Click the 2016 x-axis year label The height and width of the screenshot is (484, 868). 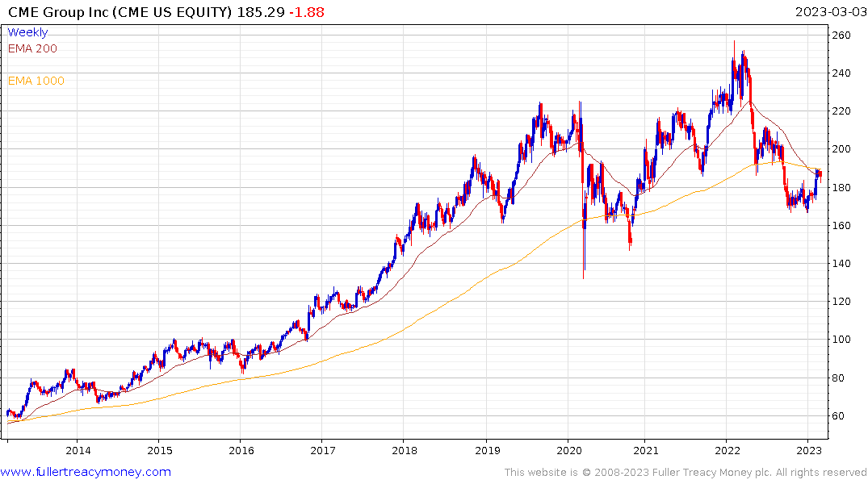[241, 450]
